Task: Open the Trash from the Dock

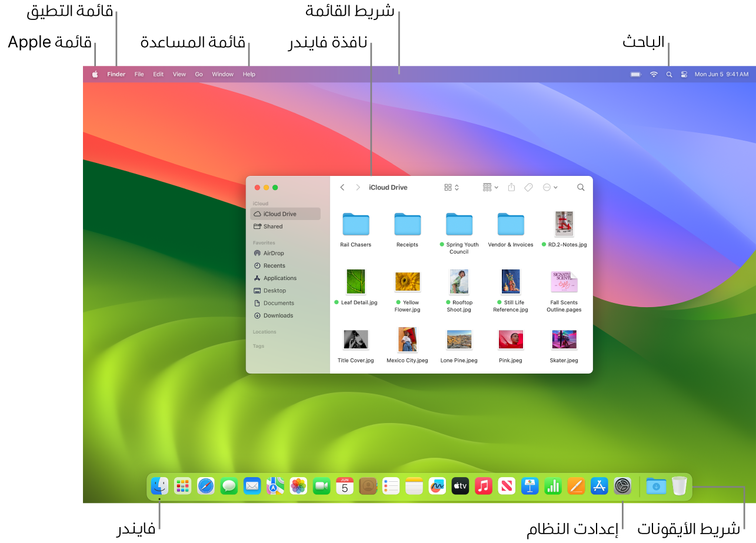Action: (x=680, y=486)
